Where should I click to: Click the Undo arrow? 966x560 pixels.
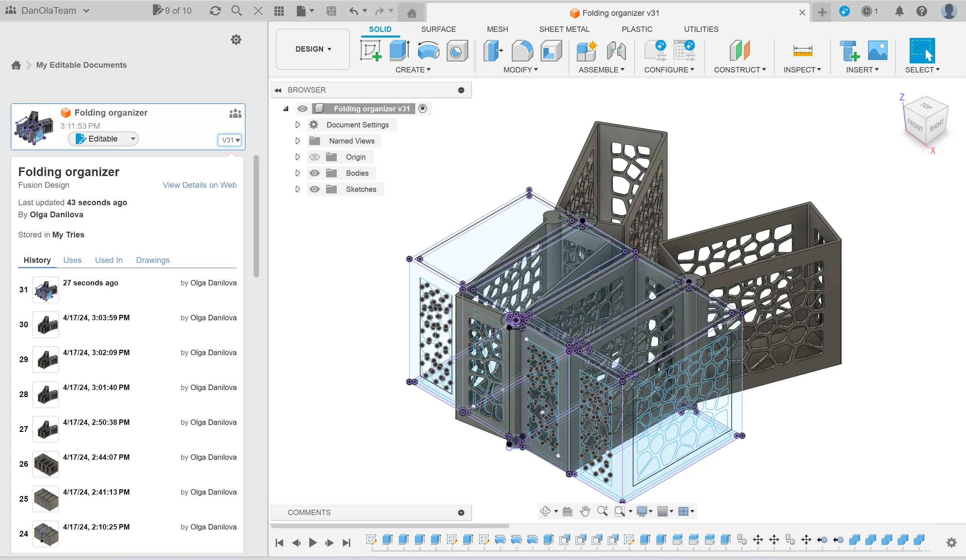(353, 11)
